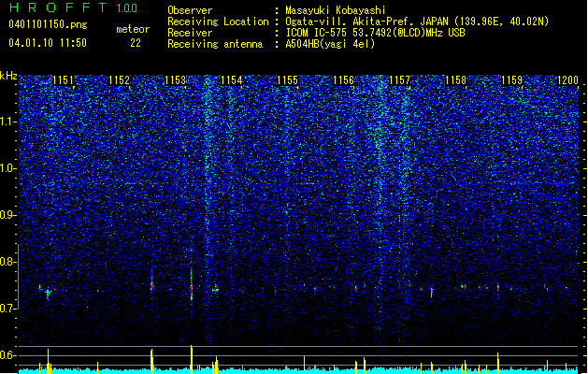The height and width of the screenshot is (374, 588).
Task: Click the tallest yellow amplitude spike after 1153
Action: 192,359
